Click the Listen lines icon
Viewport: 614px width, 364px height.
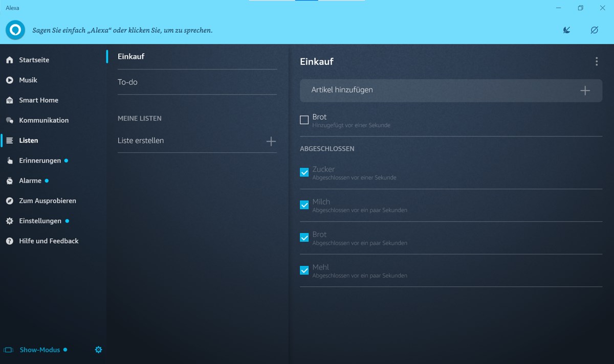click(x=9, y=140)
